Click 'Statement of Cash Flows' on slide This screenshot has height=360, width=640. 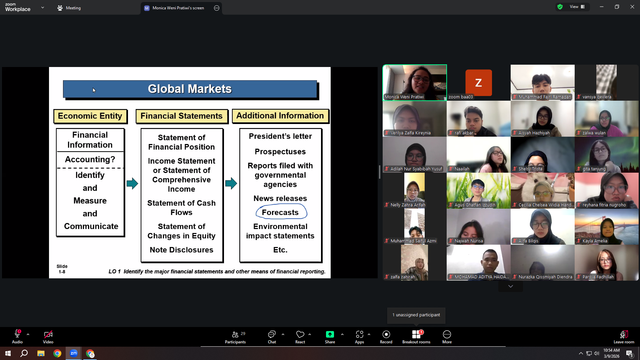(x=181, y=208)
